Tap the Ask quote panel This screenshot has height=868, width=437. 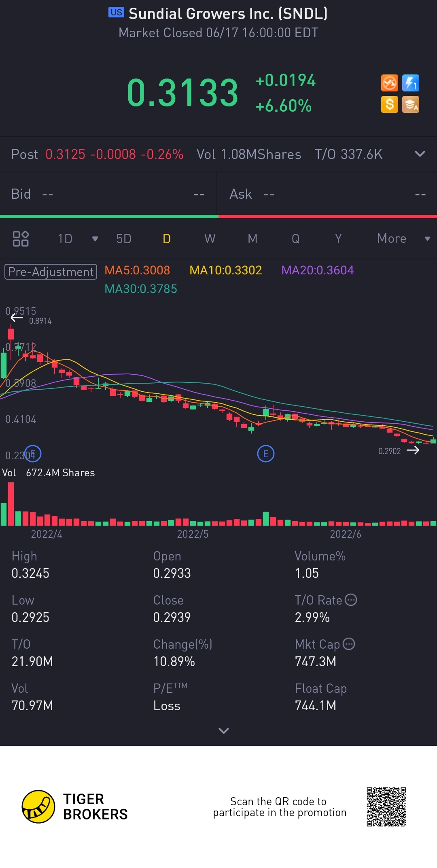point(327,194)
